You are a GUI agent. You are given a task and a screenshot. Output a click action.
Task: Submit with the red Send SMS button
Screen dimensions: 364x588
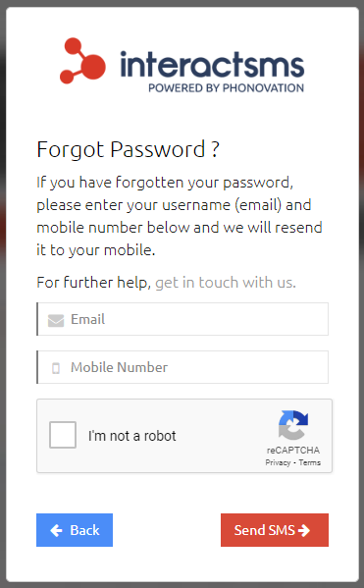[275, 530]
